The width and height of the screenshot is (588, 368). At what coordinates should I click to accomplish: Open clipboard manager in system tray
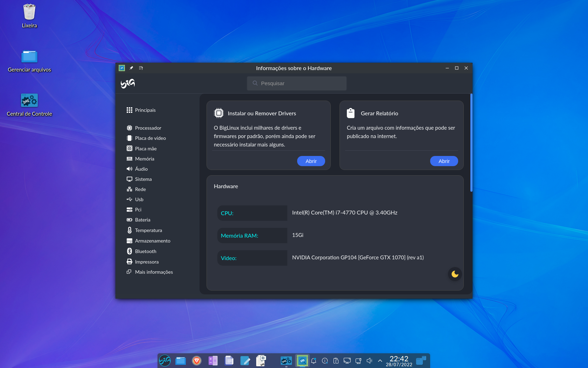(336, 361)
